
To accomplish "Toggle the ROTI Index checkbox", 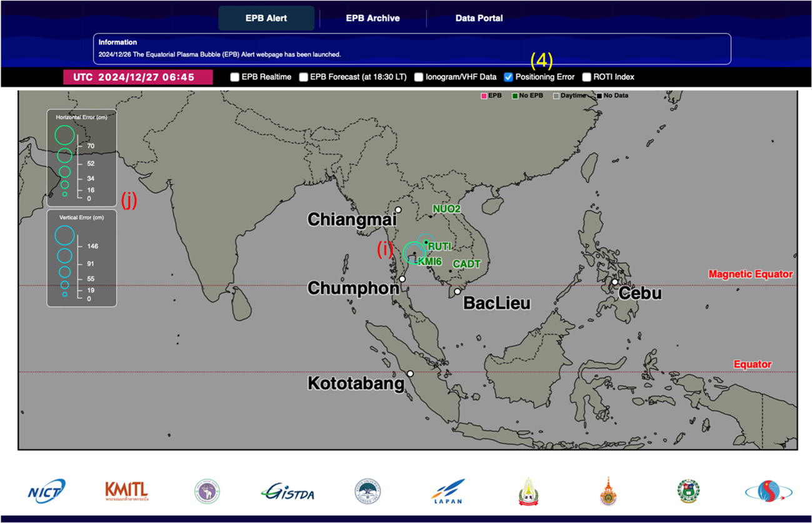I will click(x=586, y=77).
